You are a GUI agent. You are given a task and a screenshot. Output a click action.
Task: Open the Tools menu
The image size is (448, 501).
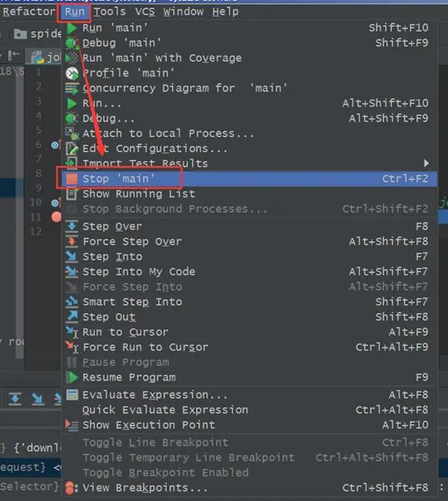(x=109, y=12)
